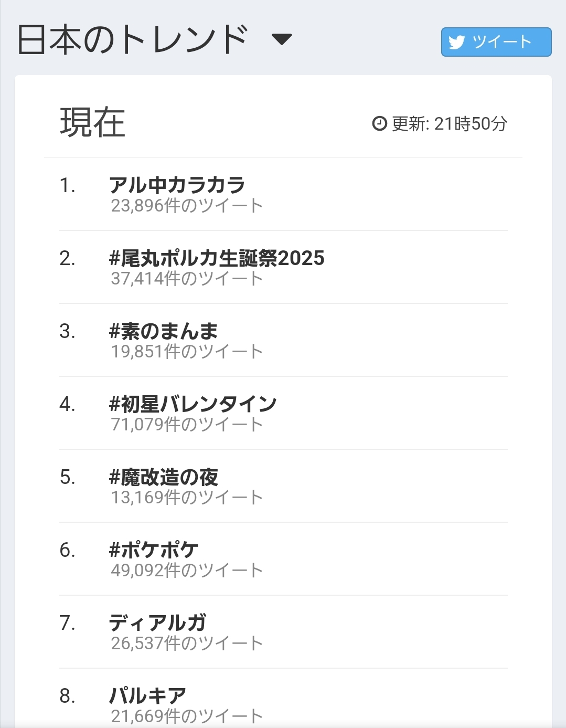Click the 37,414件のツイート count
The width and height of the screenshot is (566, 728).
[x=187, y=279]
